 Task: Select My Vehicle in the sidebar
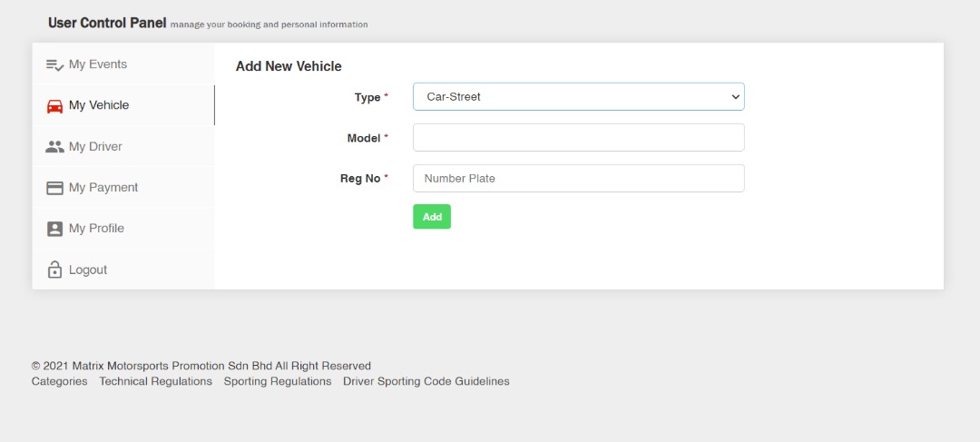pyautogui.click(x=123, y=105)
